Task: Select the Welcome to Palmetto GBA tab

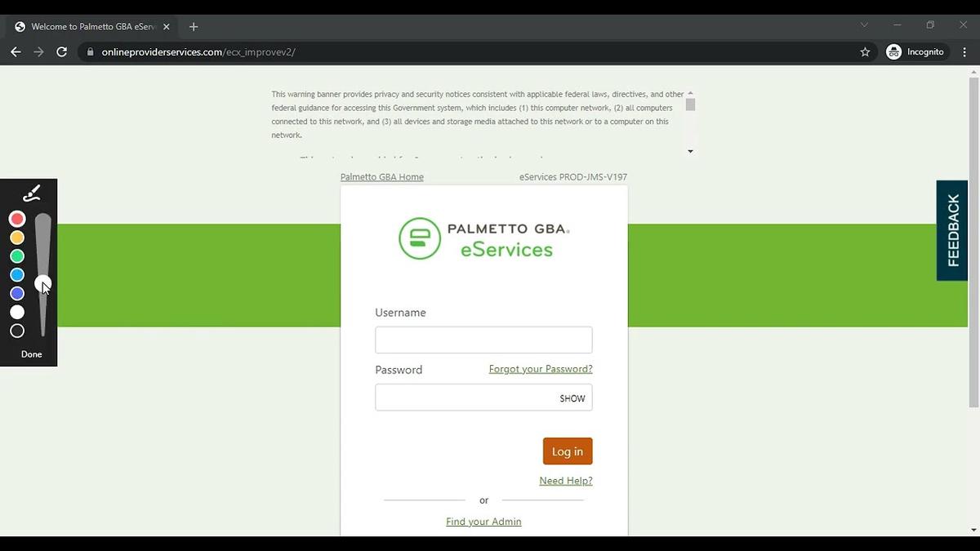Action: [x=92, y=26]
